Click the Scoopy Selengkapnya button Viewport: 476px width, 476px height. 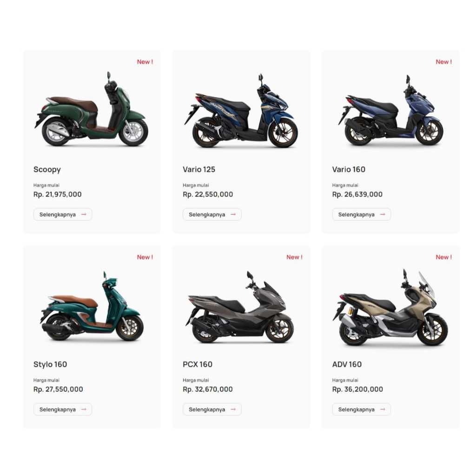(x=63, y=214)
